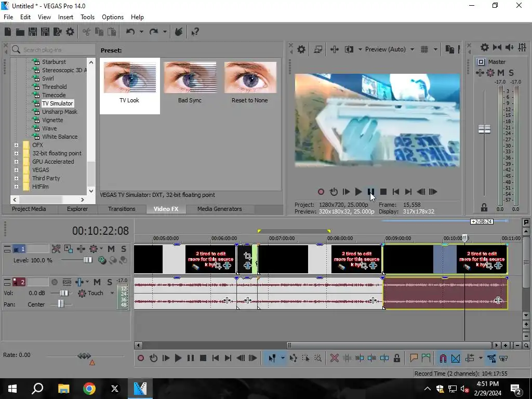Expand the 32-bit floating point folder

(16, 153)
